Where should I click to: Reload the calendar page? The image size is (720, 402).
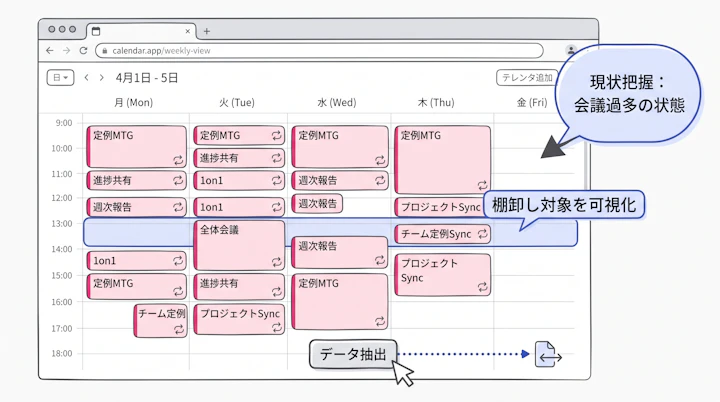(83, 51)
